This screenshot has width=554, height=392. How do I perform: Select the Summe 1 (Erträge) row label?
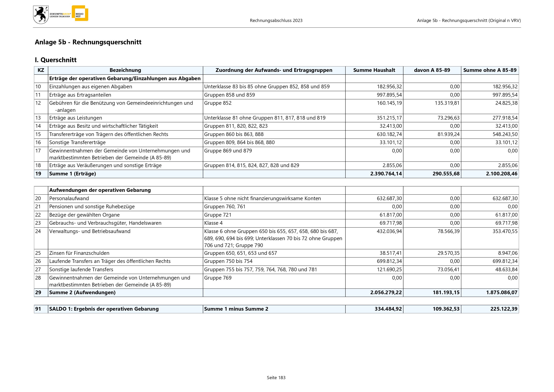(73, 174)
